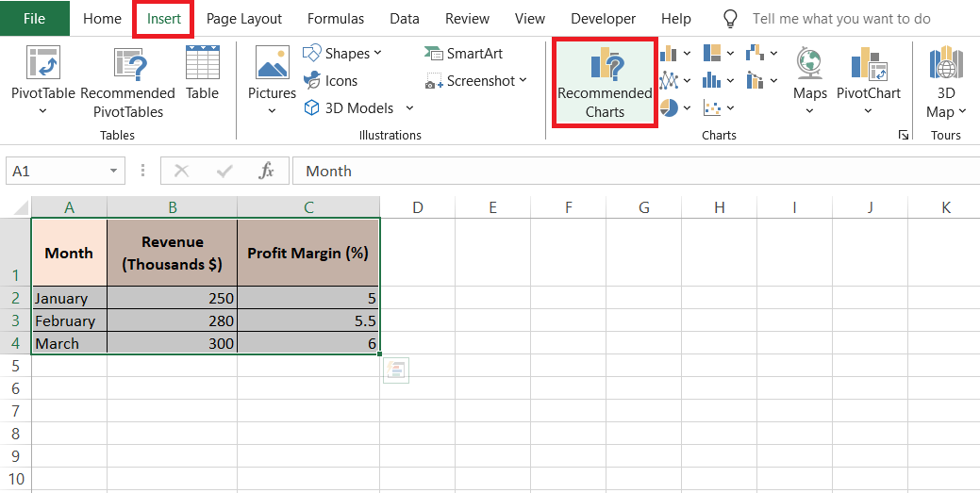Open the Help tab
The height and width of the screenshot is (493, 980).
(675, 19)
